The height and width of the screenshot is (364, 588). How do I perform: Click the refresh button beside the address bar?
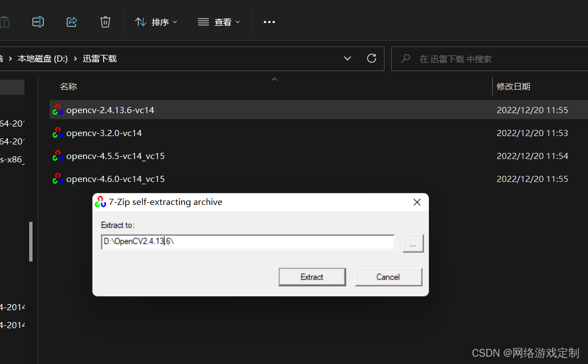pos(372,58)
